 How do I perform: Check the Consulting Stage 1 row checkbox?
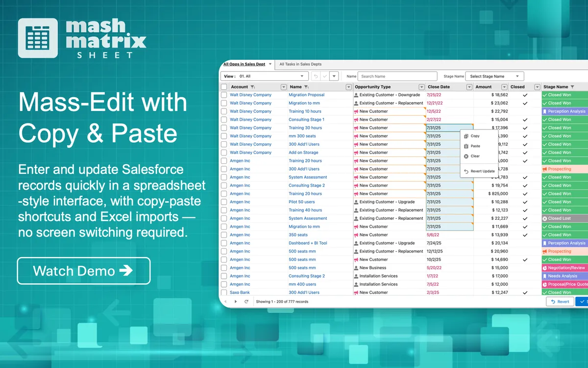pos(224,120)
